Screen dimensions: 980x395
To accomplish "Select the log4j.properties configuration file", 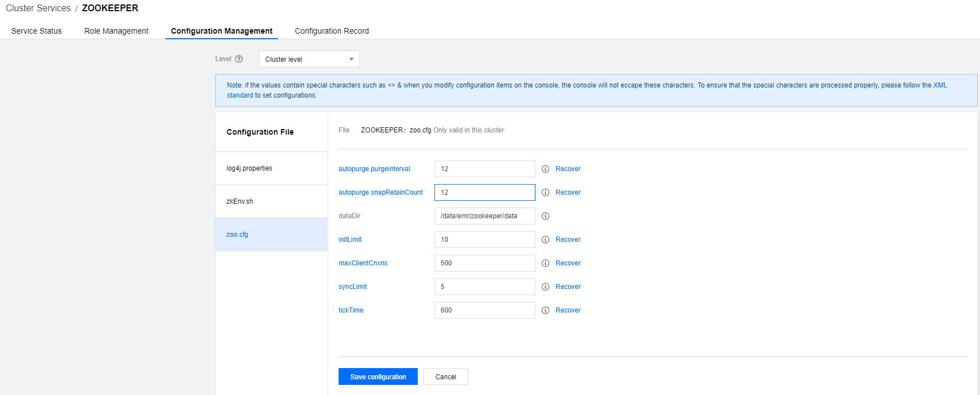I will [271, 168].
